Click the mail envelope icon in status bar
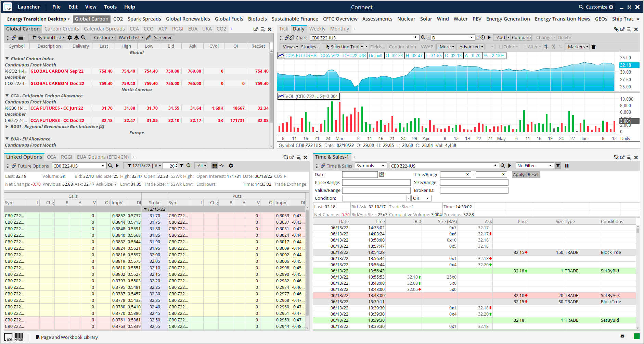 click(622, 336)
